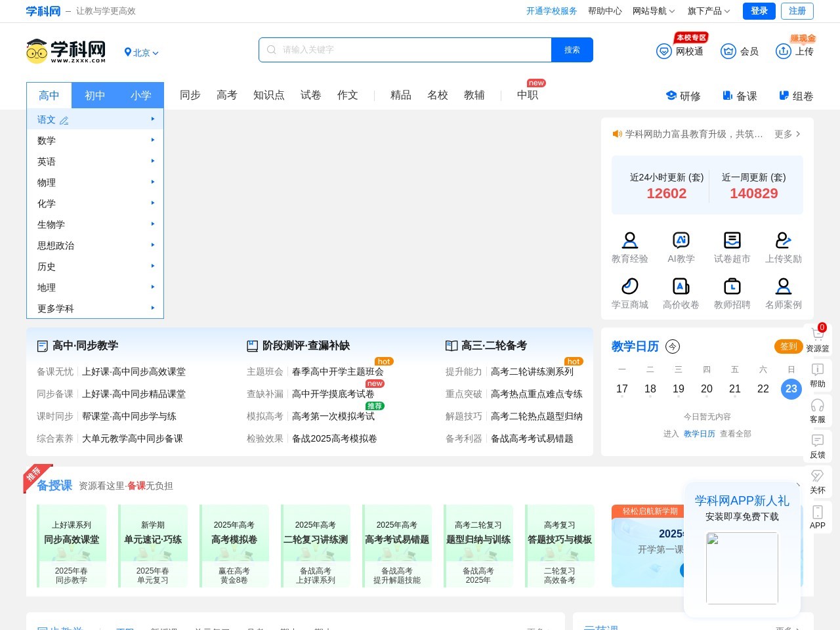Open the 中职 nav item
Image resolution: width=840 pixels, height=630 pixels.
[528, 95]
